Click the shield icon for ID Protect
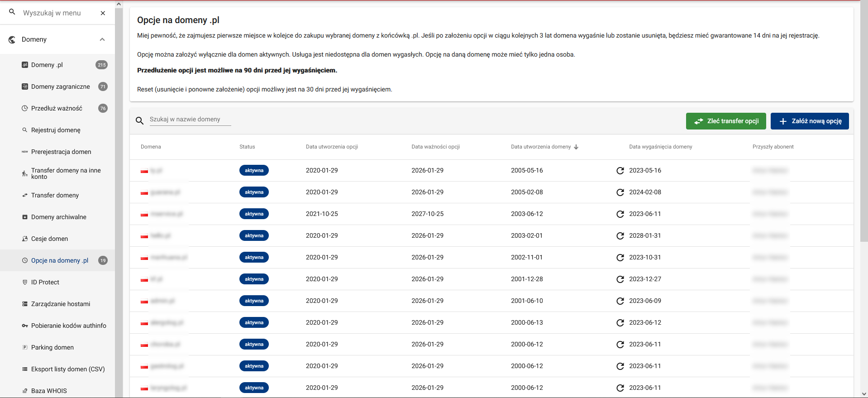This screenshot has height=398, width=868. click(25, 282)
